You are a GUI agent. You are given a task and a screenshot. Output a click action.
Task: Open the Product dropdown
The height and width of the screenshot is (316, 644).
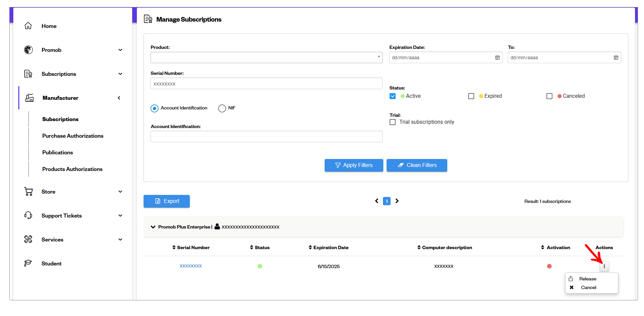(x=266, y=58)
